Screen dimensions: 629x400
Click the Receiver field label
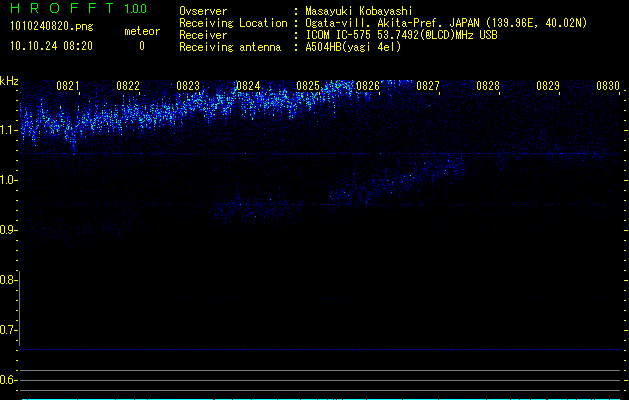203,35
